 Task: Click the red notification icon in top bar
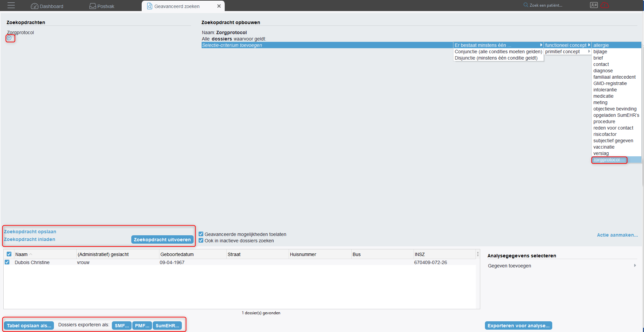[x=605, y=5]
